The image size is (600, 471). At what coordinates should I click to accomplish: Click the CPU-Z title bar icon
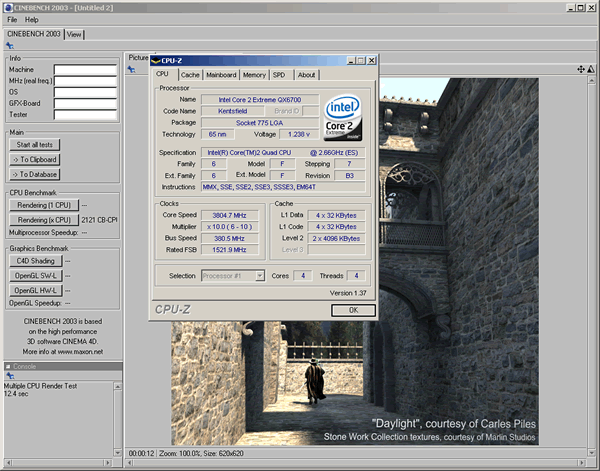[x=156, y=60]
